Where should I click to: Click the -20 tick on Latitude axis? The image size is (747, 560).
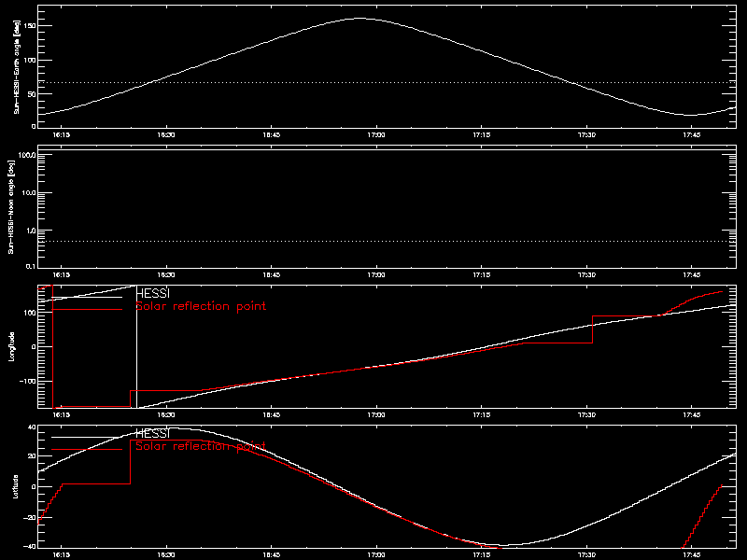30,517
